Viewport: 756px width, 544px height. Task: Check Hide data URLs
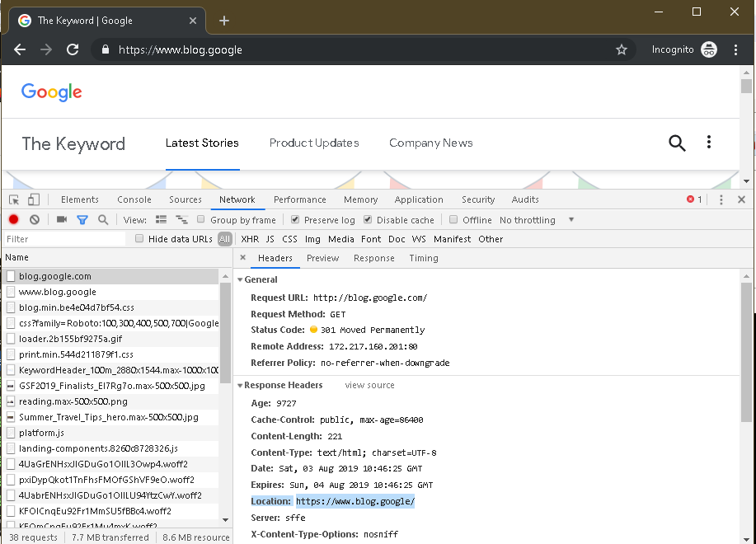[139, 238]
